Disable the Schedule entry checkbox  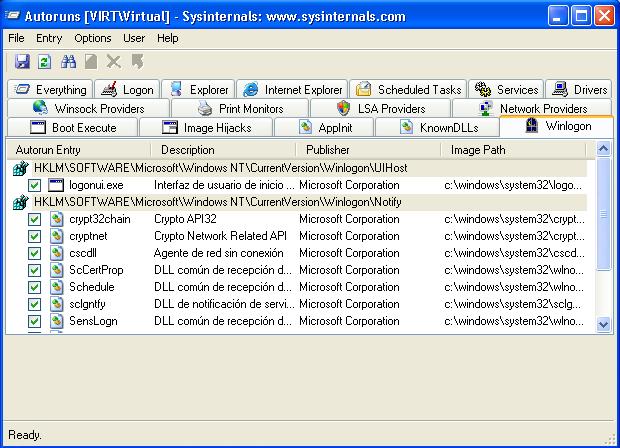tap(34, 287)
